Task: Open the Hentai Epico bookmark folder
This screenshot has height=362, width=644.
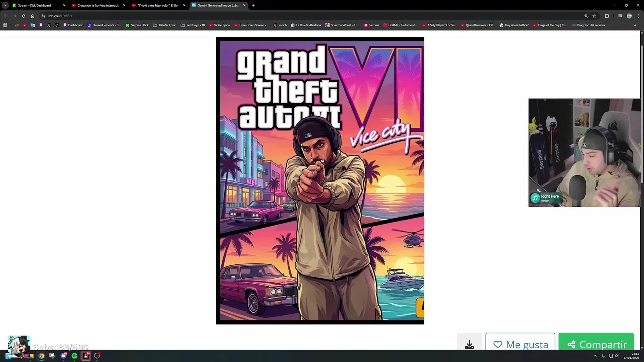Action: coord(165,25)
